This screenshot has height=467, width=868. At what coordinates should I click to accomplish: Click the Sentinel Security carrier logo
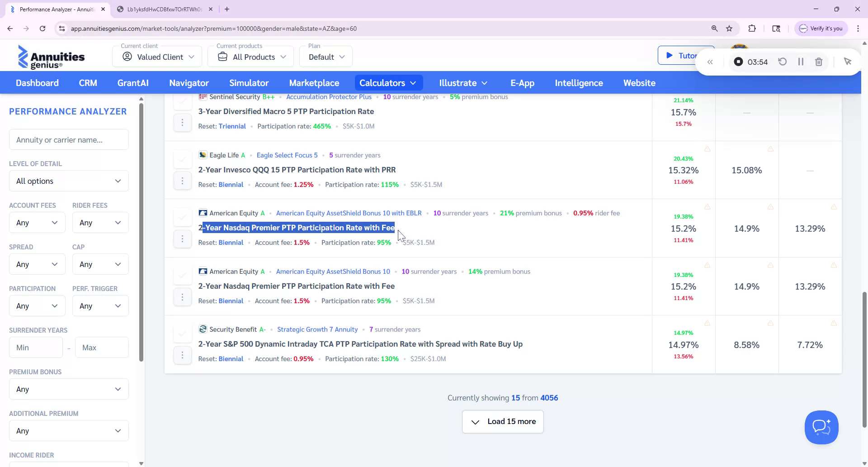203,96
